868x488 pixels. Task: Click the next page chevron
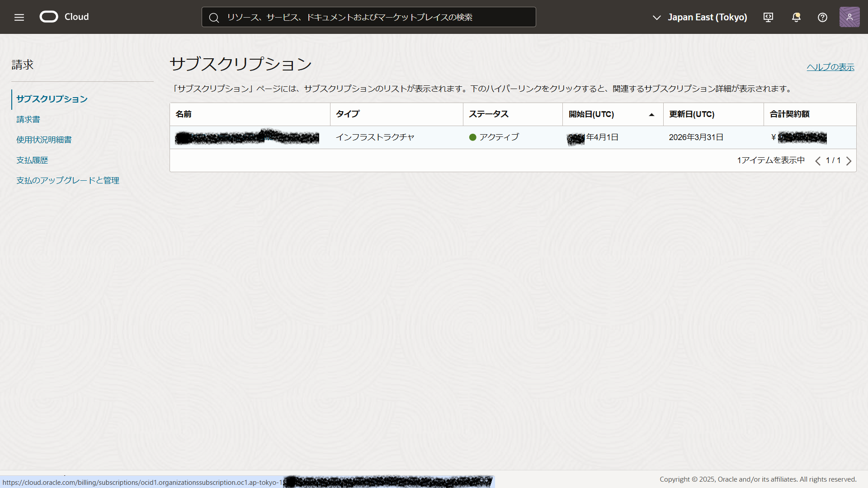tap(849, 161)
